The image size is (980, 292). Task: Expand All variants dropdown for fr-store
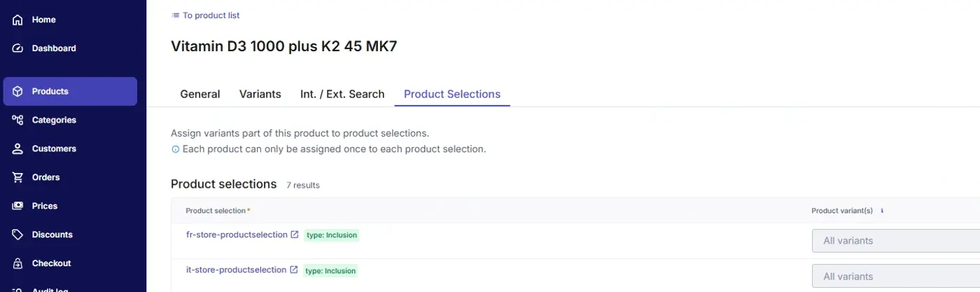pos(896,240)
